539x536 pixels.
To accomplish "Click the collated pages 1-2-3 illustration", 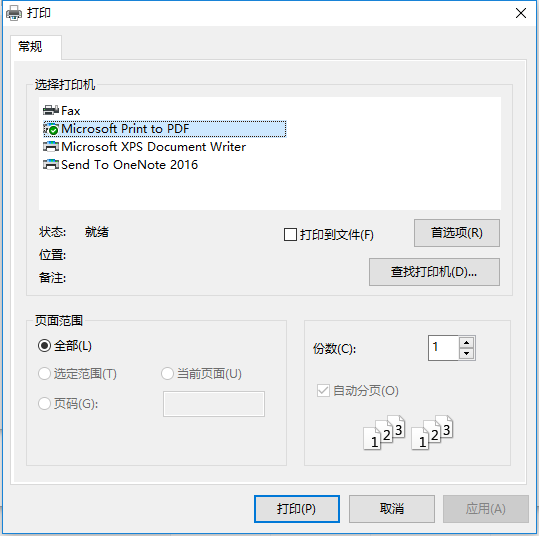I will [408, 433].
